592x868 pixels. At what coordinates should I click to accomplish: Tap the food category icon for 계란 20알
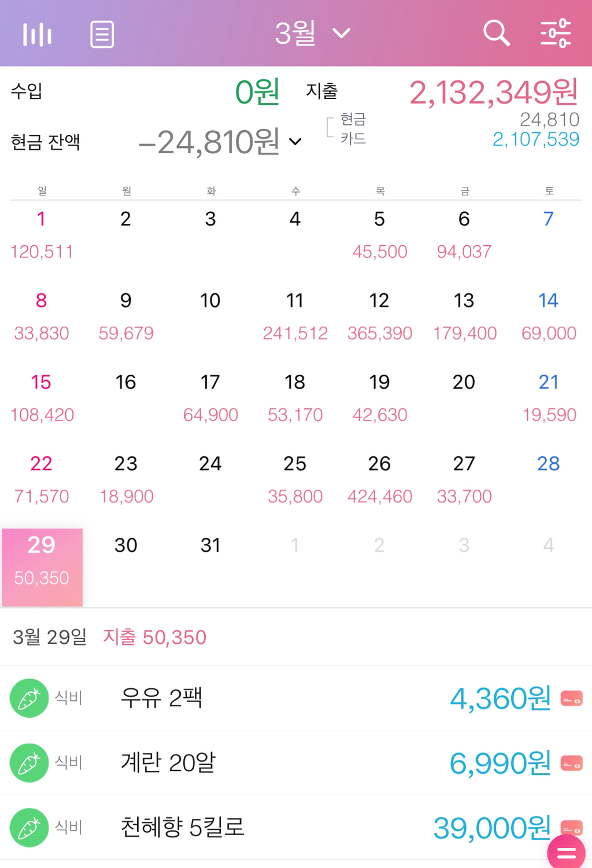point(29,763)
